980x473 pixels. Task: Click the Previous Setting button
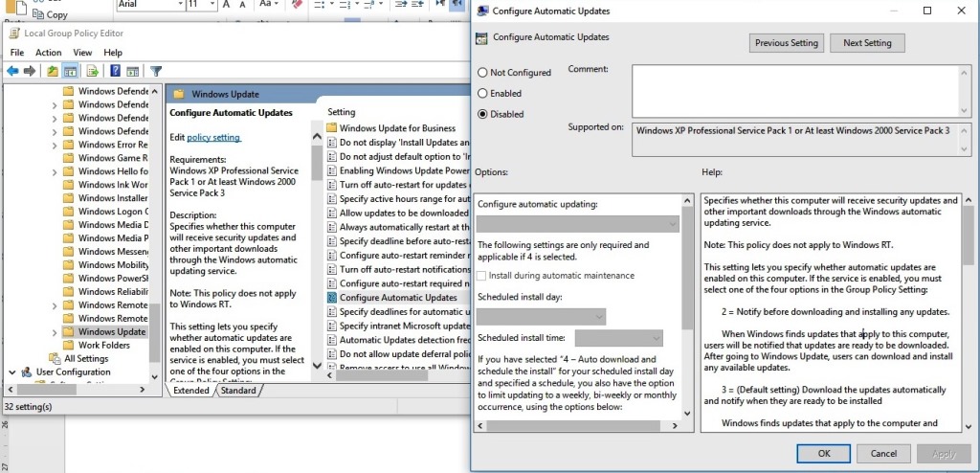787,43
